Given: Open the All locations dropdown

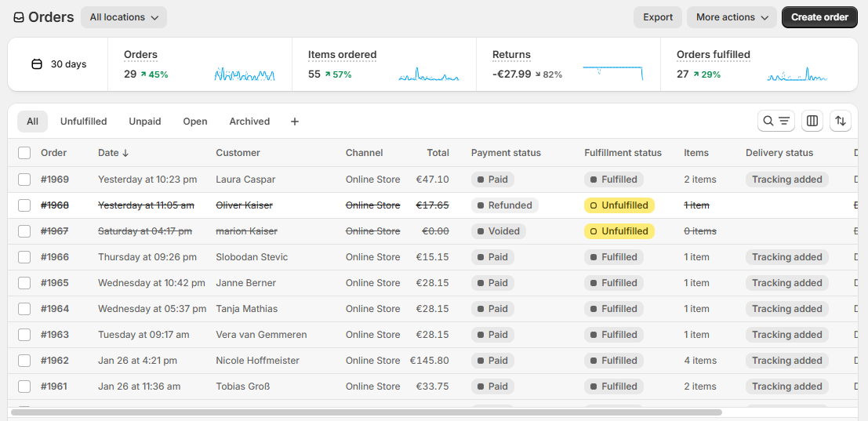Looking at the screenshot, I should (124, 17).
